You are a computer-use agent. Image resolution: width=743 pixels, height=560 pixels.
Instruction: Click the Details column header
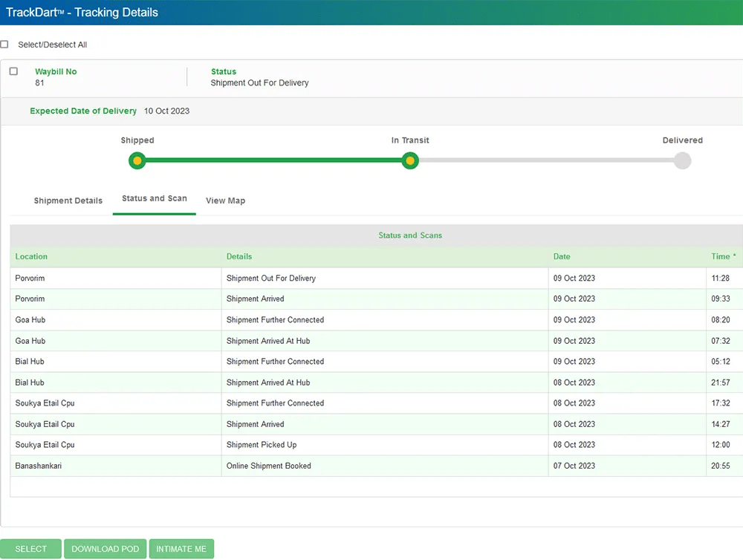pos(239,256)
